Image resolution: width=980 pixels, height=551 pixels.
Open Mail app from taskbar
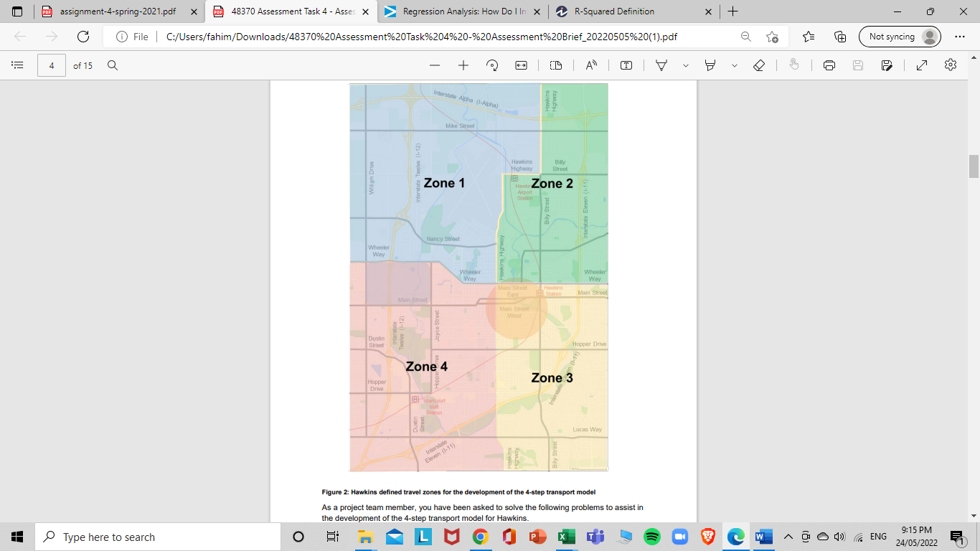coord(394,537)
